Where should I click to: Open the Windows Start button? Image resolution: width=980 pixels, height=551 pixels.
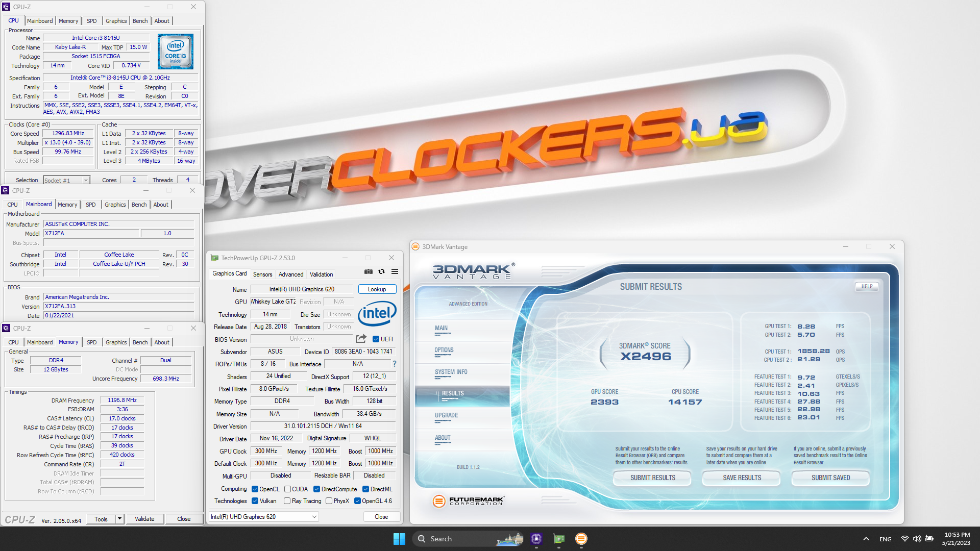tap(399, 539)
